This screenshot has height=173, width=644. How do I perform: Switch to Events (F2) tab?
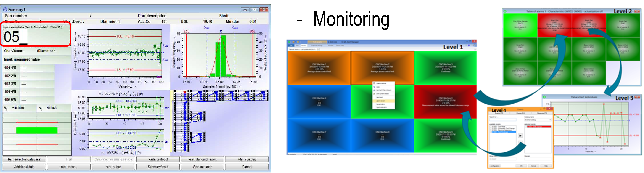coord(499,113)
